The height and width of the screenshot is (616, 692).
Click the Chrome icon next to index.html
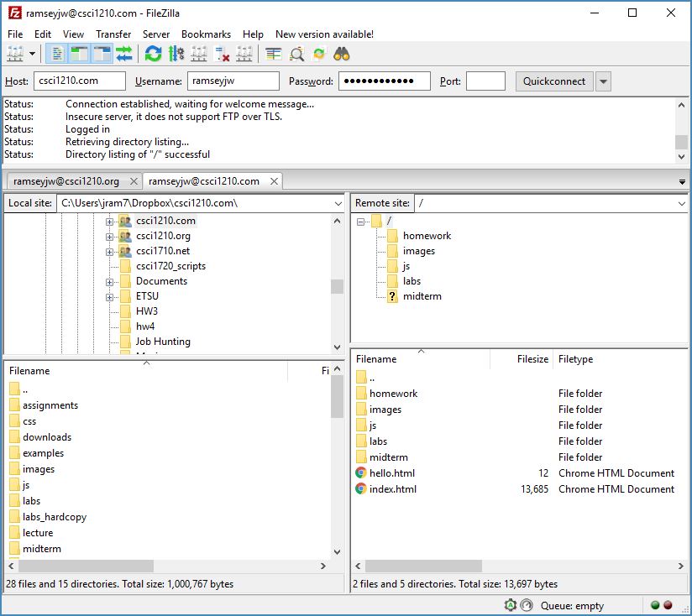(x=361, y=488)
